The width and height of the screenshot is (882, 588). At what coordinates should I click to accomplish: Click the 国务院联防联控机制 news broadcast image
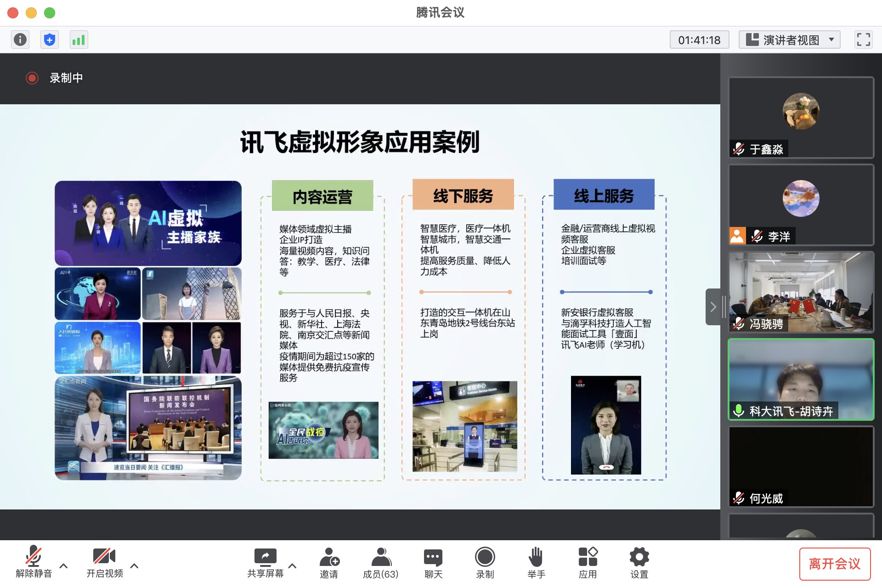tap(148, 428)
